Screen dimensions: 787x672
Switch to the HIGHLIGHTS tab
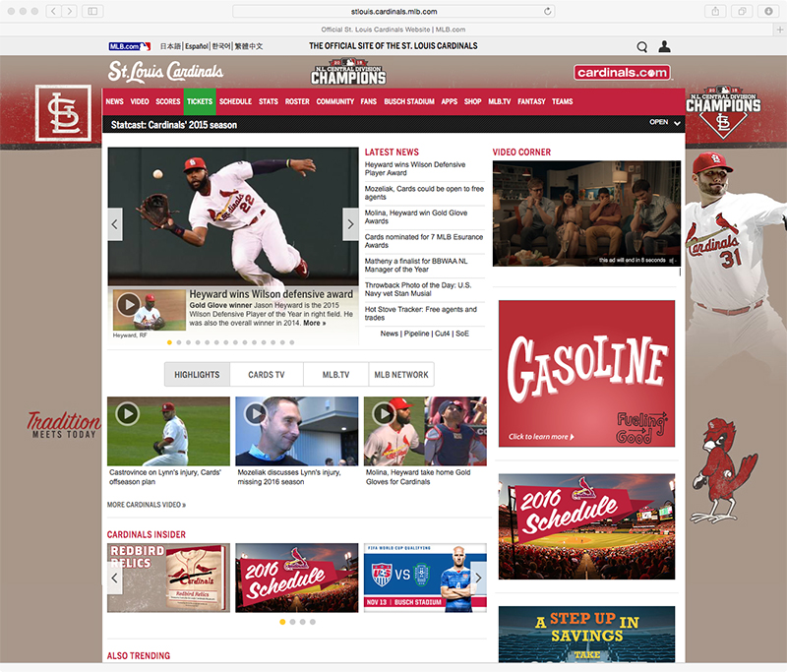(197, 375)
